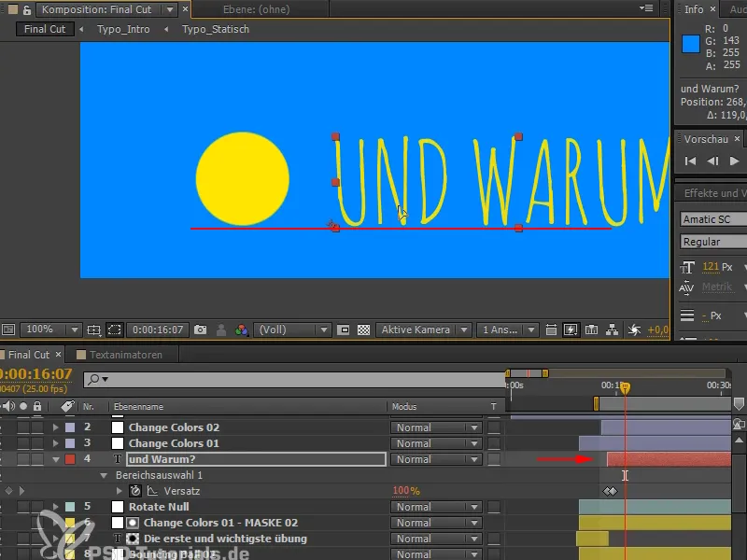The height and width of the screenshot is (560, 747).
Task: Toggle the transparency grid checkerboard icon
Action: click(363, 329)
